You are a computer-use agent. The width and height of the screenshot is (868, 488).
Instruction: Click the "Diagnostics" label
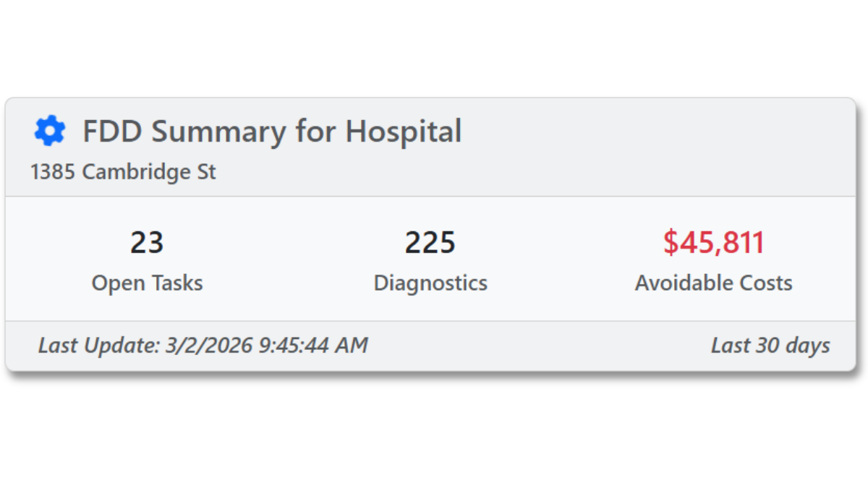[430, 283]
